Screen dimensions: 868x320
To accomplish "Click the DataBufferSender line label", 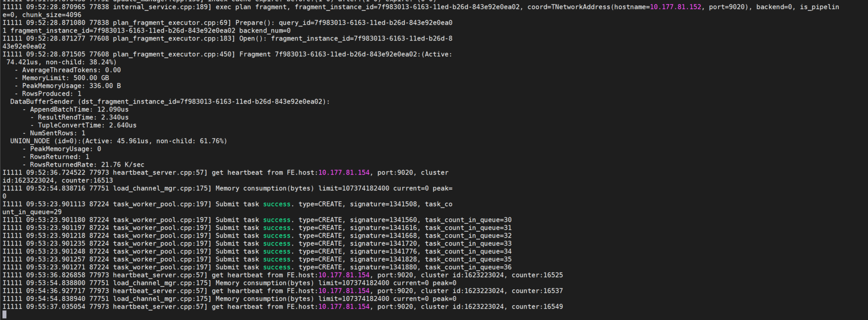I will point(41,102).
